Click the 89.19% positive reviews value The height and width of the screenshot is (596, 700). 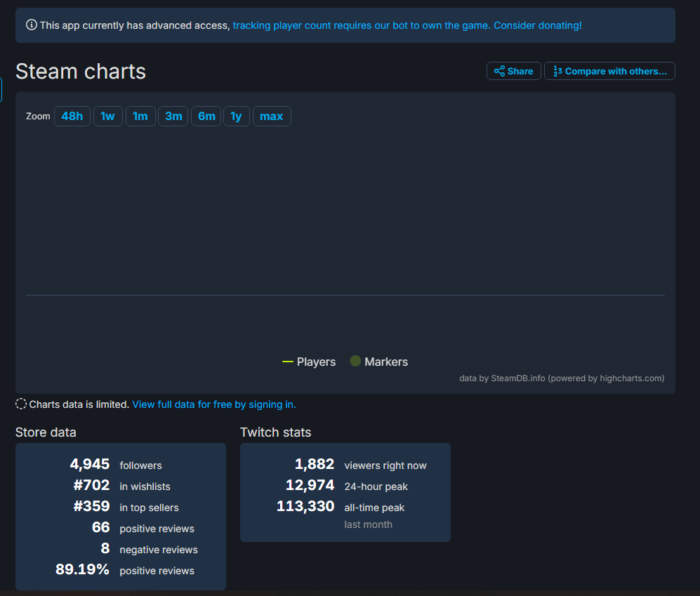tap(83, 569)
